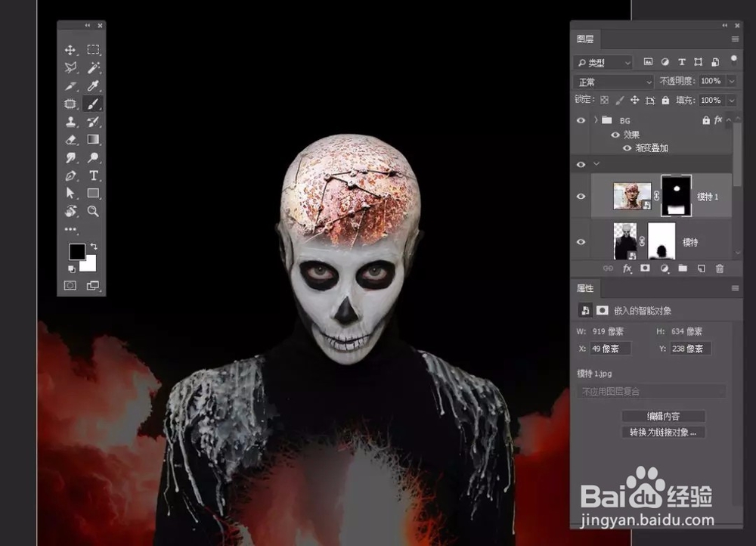Select the Eyedropper tool

click(x=93, y=86)
